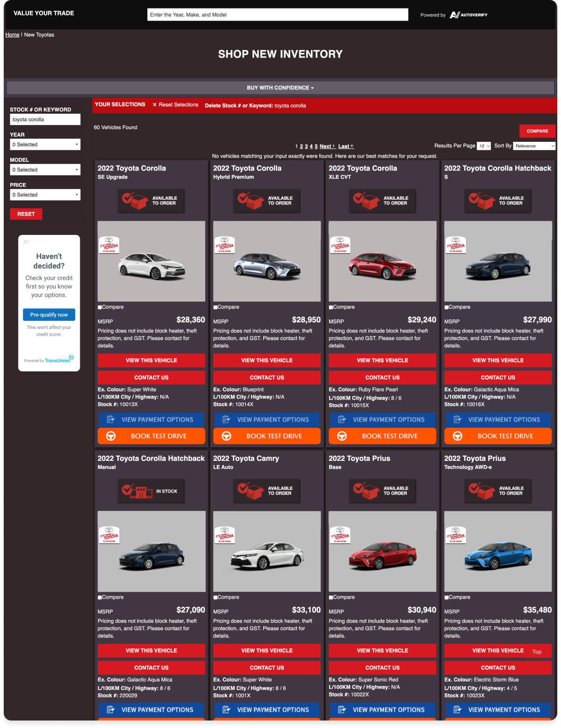Click Available To Order badge on Corolla Hybrid Premium

[266, 201]
